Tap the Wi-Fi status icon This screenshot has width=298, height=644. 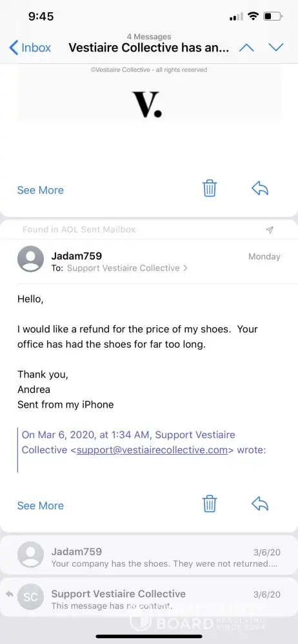(253, 17)
